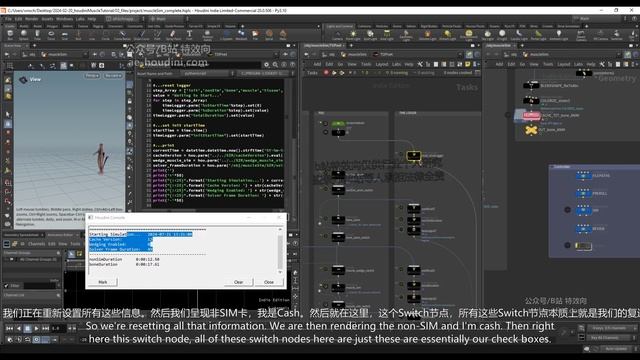Open the Render menu
Image resolution: width=640 pixels, height=360 pixels.
pyautogui.click(x=31, y=19)
